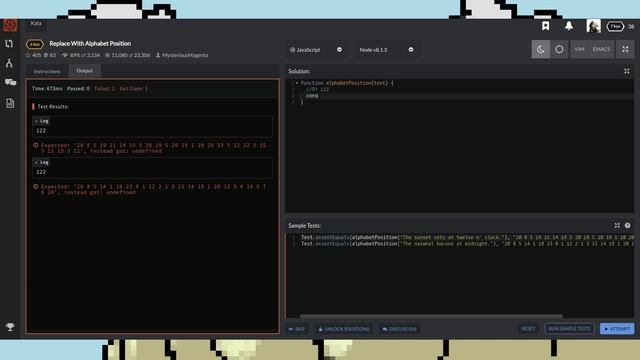
Task: Open the docs page sidebar icon
Action: [10, 103]
